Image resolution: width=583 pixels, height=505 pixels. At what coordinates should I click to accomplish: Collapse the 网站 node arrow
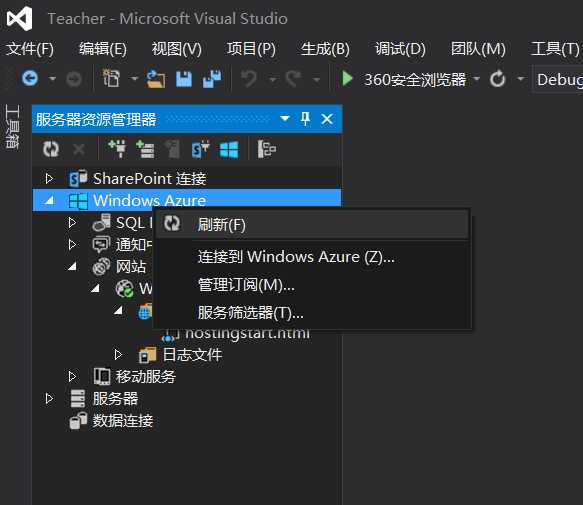click(x=73, y=266)
